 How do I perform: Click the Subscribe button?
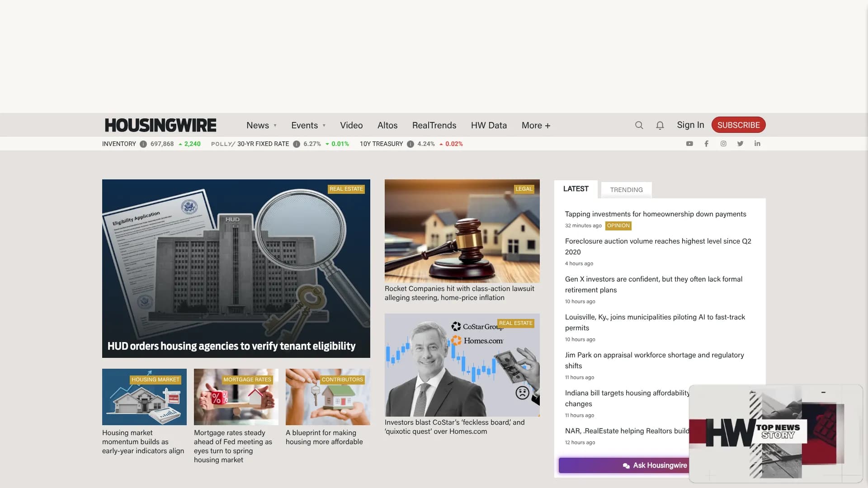[738, 125]
